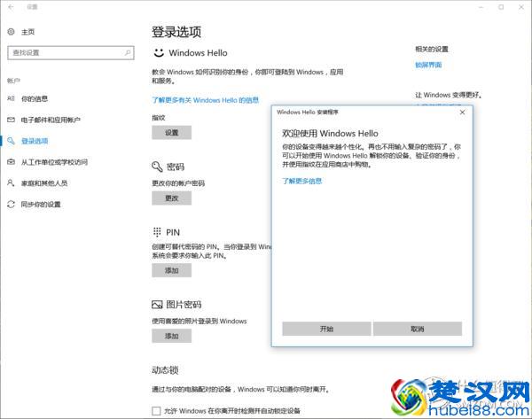Click the person icon for 家庭和其他人员

pos(11,183)
